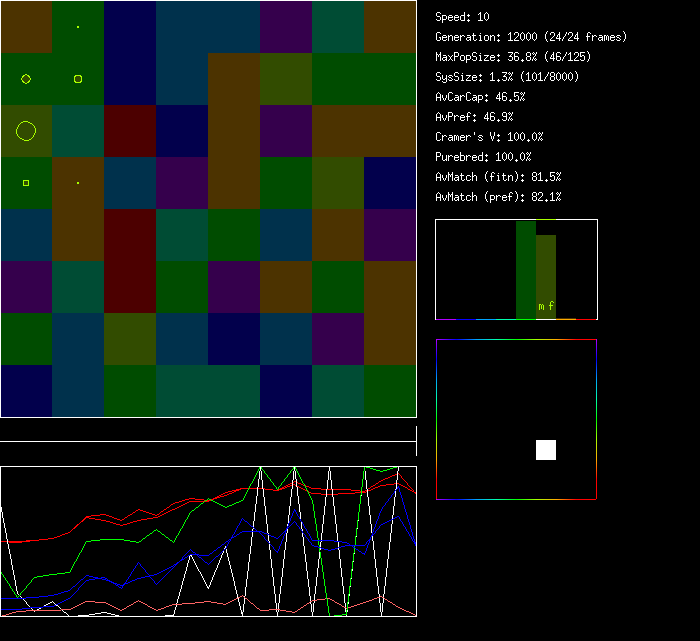The image size is (700, 641).
Task: Click the Generation: 12000 text
Action: [531, 37]
